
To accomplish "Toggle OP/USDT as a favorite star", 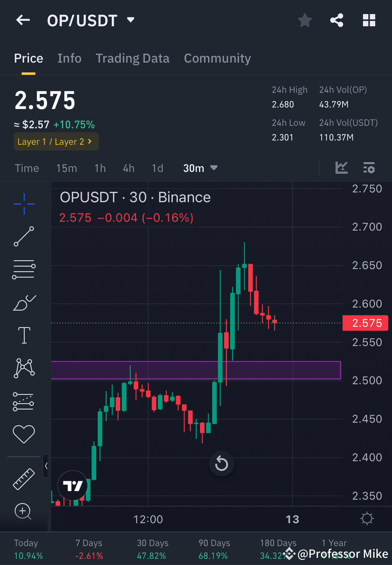I will 304,20.
